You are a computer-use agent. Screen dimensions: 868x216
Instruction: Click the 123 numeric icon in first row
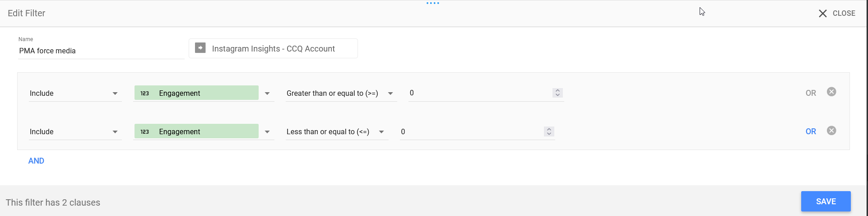(144, 93)
